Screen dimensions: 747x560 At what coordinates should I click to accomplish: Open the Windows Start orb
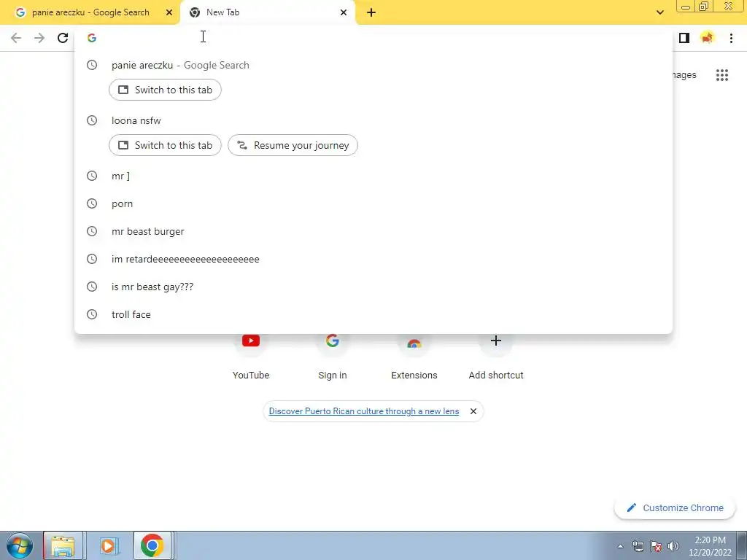click(x=20, y=545)
